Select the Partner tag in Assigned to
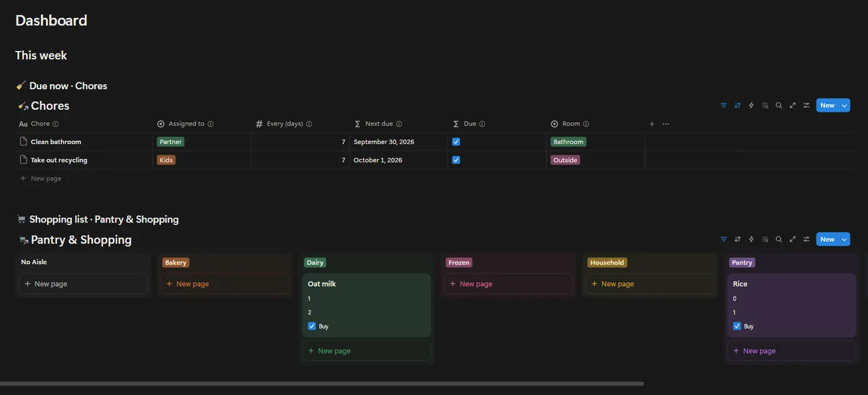Image resolution: width=868 pixels, height=395 pixels. pos(170,141)
